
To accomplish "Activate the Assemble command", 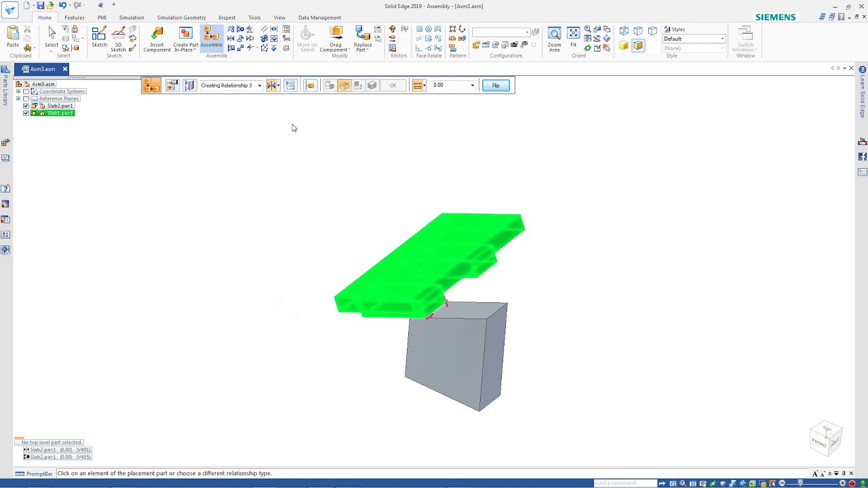I will click(x=211, y=37).
